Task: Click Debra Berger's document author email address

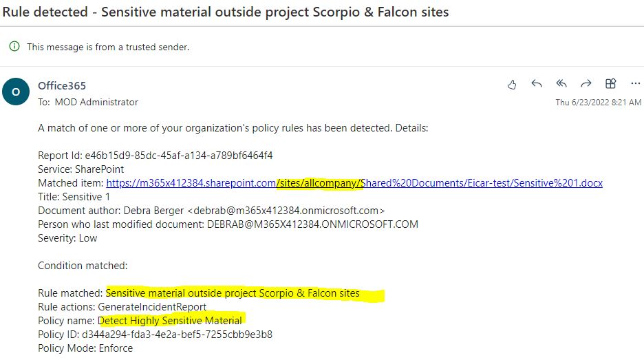Action: coord(286,211)
